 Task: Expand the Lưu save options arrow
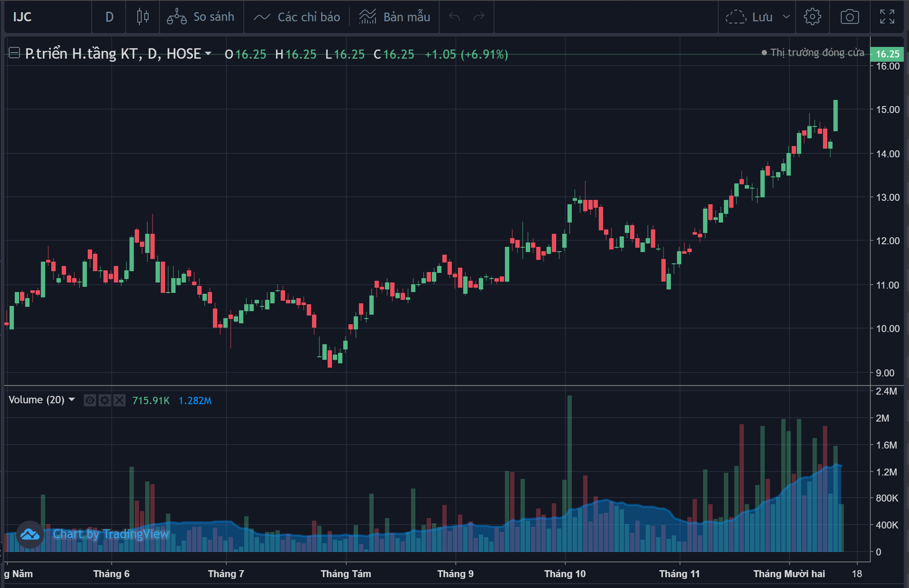(786, 17)
